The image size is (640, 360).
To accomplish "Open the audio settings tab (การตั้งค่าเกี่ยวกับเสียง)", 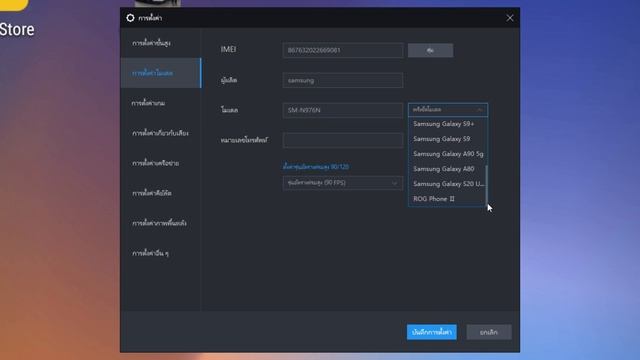I will pyautogui.click(x=161, y=133).
